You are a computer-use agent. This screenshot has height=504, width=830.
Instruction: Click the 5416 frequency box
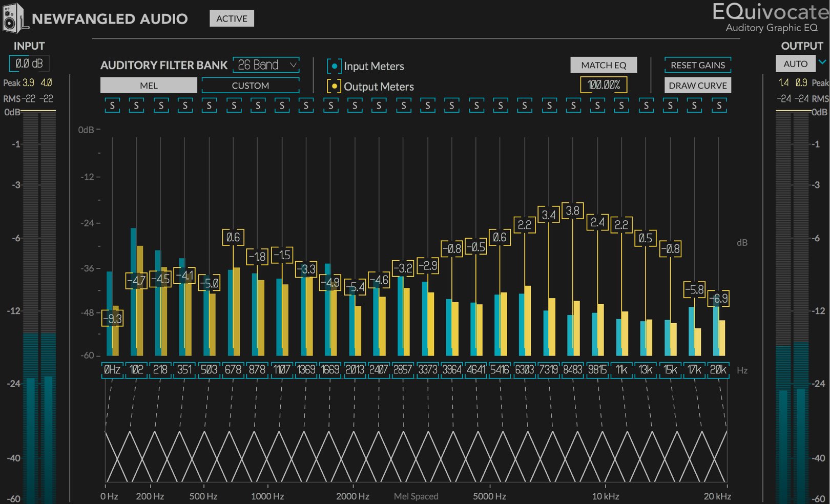click(500, 370)
